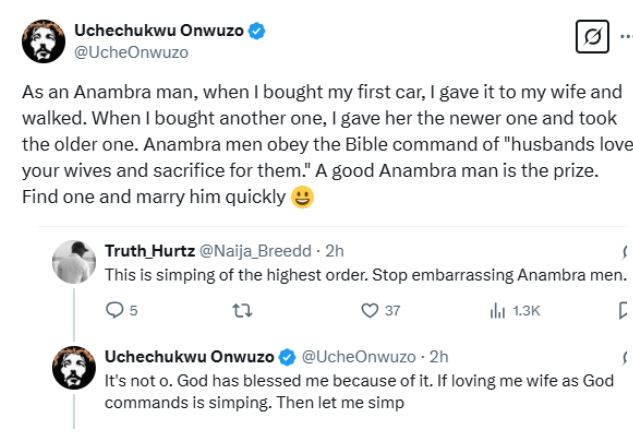Screen dimensions: 633x438
Task: Open Truth_Hurtz's profile avatar
Action: [74, 262]
